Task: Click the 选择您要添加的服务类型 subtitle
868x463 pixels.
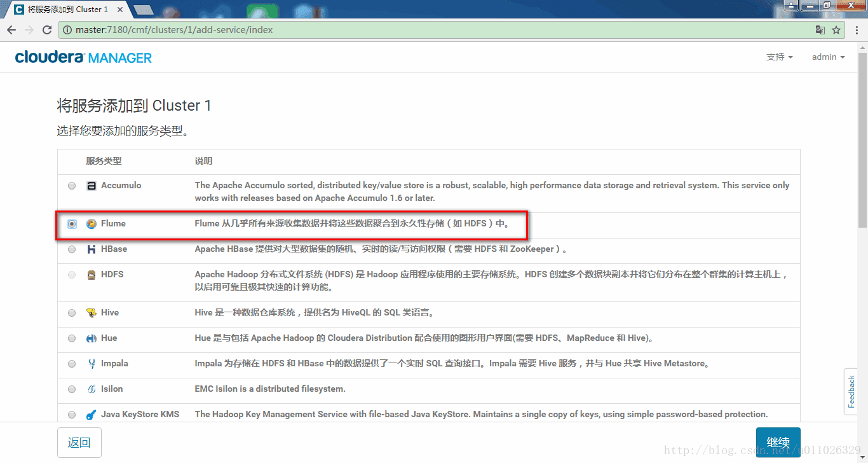Action: click(125, 132)
